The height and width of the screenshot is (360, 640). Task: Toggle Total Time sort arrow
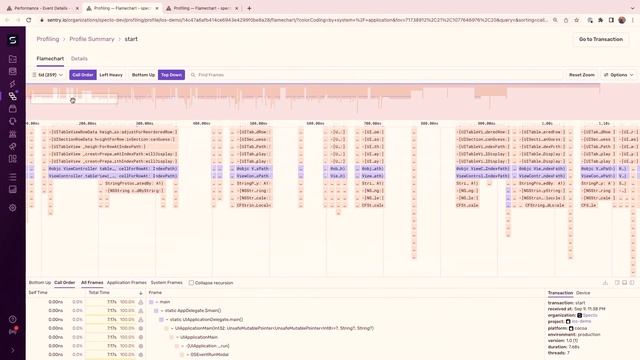click(x=141, y=293)
